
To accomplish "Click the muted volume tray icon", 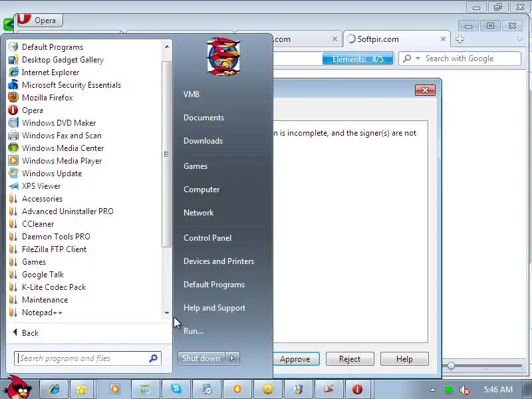I will (x=464, y=390).
